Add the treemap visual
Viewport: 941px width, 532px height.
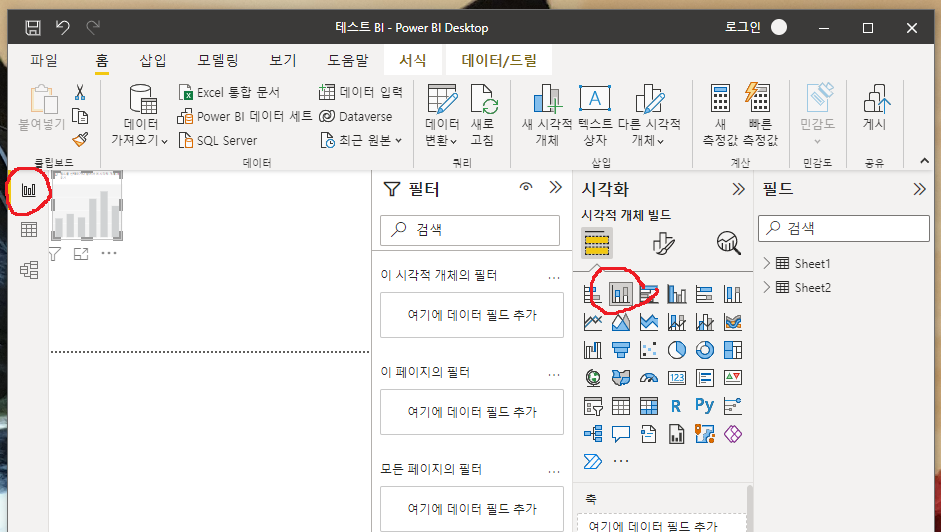(x=733, y=349)
